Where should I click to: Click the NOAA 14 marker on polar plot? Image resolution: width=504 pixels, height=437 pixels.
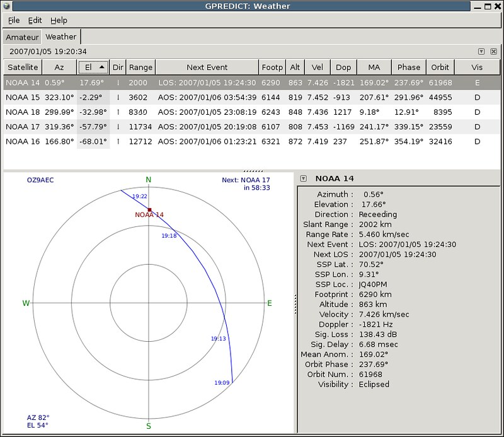[x=149, y=210]
